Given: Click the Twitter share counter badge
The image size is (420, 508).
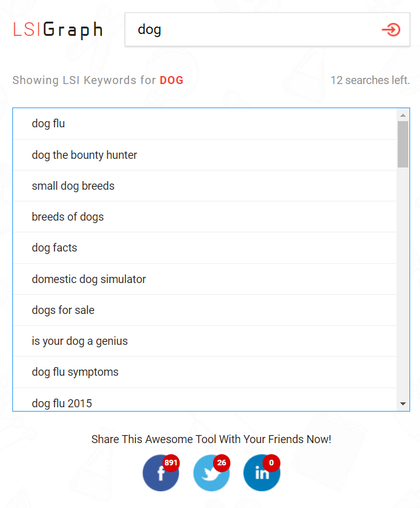Looking at the screenshot, I should click(x=222, y=462).
